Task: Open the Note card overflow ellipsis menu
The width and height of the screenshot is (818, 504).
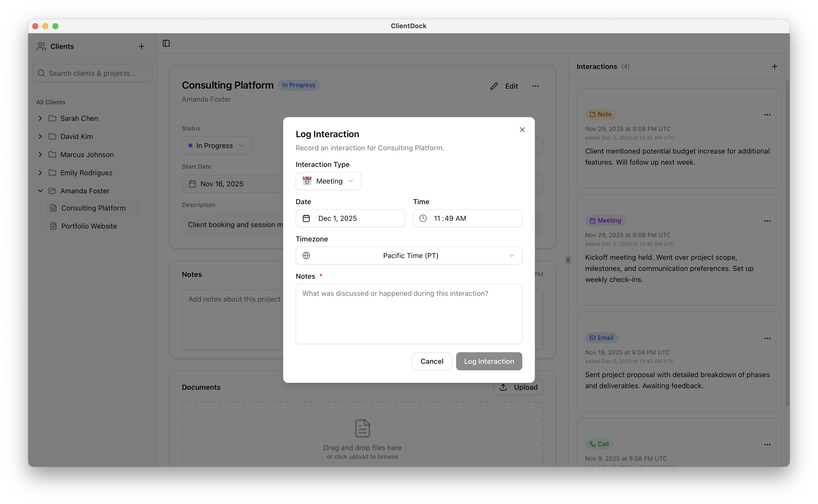Action: pyautogui.click(x=767, y=115)
